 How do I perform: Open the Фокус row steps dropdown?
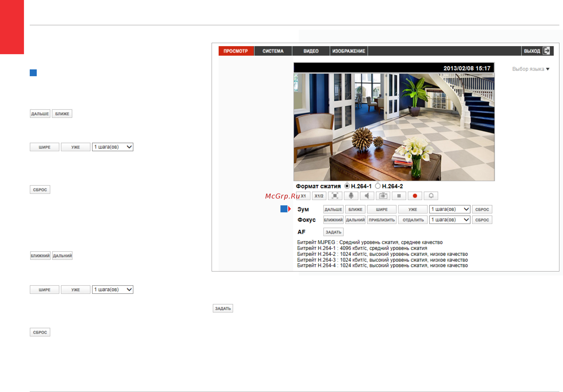point(449,220)
